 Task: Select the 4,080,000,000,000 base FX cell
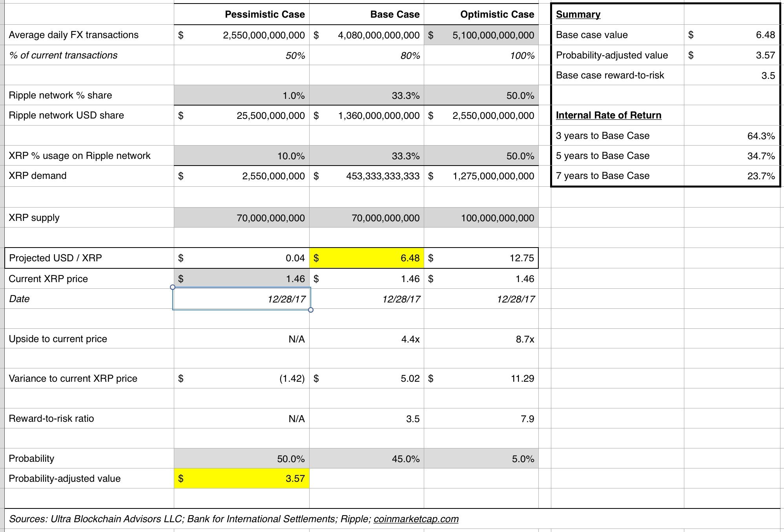click(x=366, y=35)
